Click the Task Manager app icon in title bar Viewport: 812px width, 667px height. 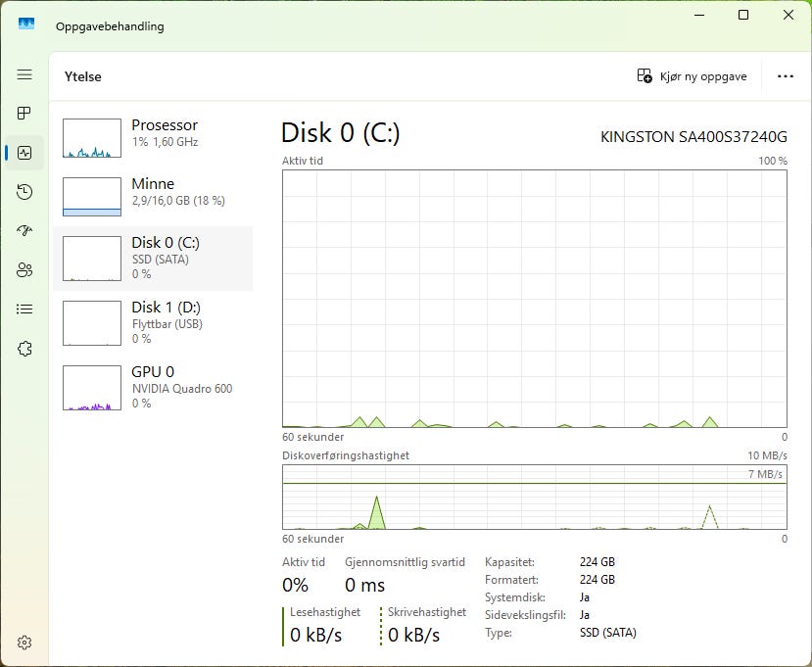[25, 24]
